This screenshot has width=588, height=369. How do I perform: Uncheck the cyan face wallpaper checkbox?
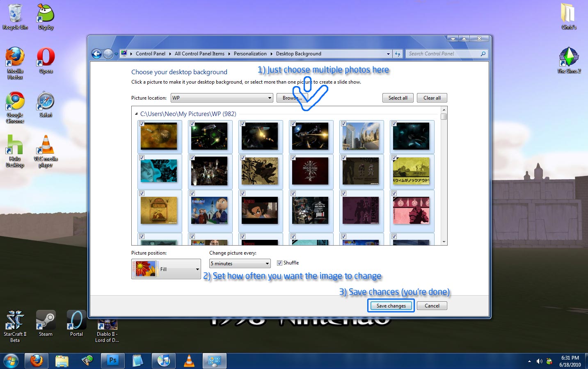(142, 158)
